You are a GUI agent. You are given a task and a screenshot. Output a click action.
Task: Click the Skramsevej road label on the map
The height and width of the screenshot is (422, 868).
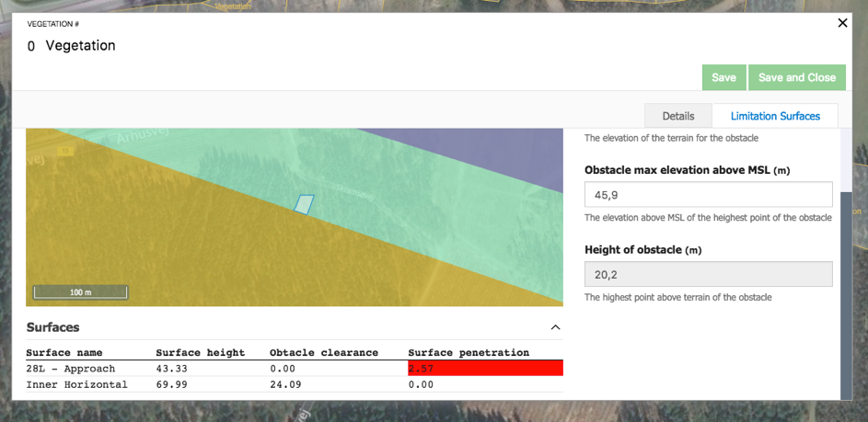[354, 192]
